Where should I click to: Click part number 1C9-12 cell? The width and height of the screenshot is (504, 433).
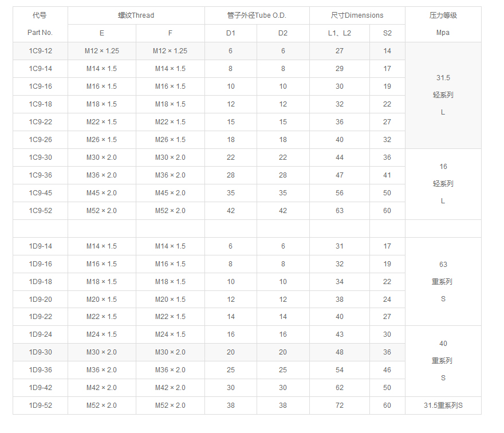pyautogui.click(x=40, y=51)
